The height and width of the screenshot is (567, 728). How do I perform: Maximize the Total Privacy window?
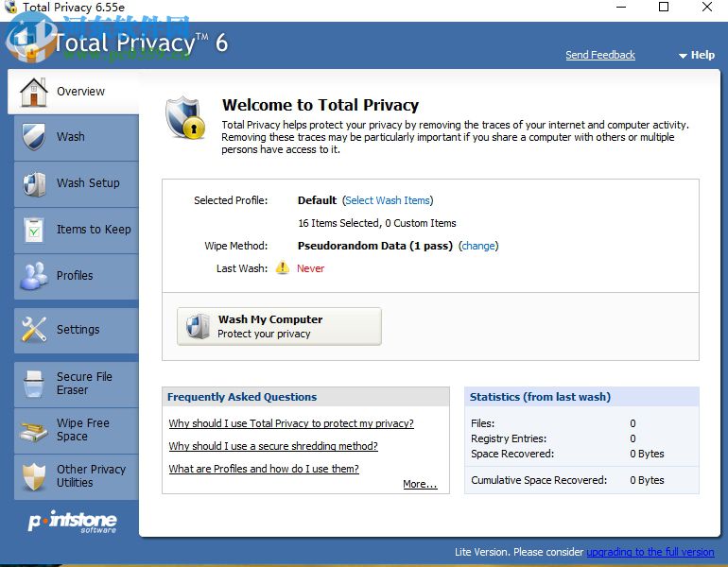664,7
